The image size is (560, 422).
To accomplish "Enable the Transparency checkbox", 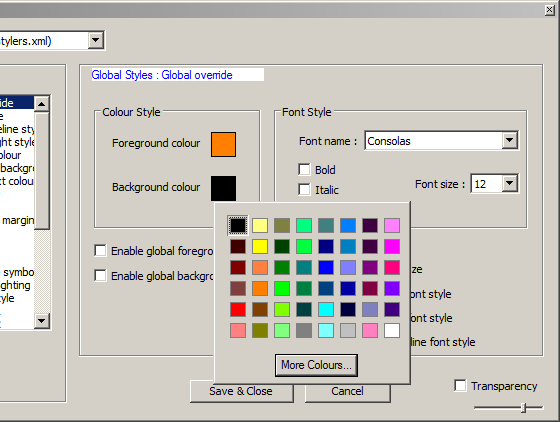I will point(460,386).
